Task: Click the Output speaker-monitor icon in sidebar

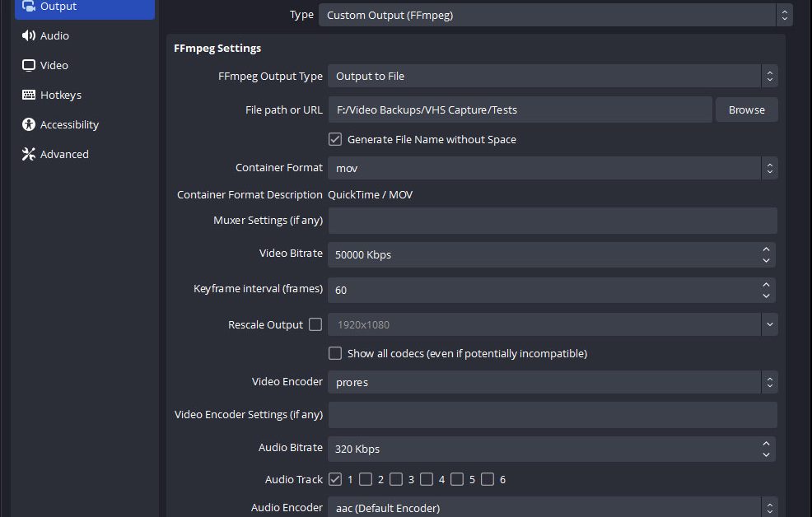Action: click(29, 7)
